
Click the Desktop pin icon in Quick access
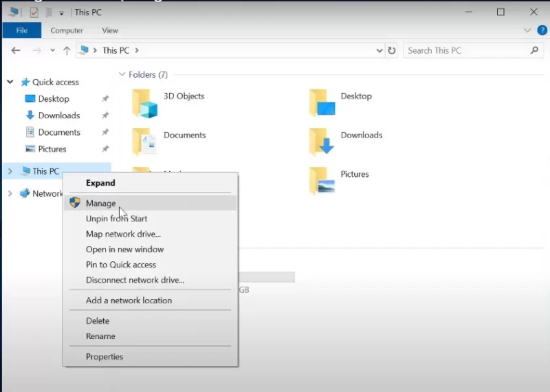pyautogui.click(x=105, y=98)
